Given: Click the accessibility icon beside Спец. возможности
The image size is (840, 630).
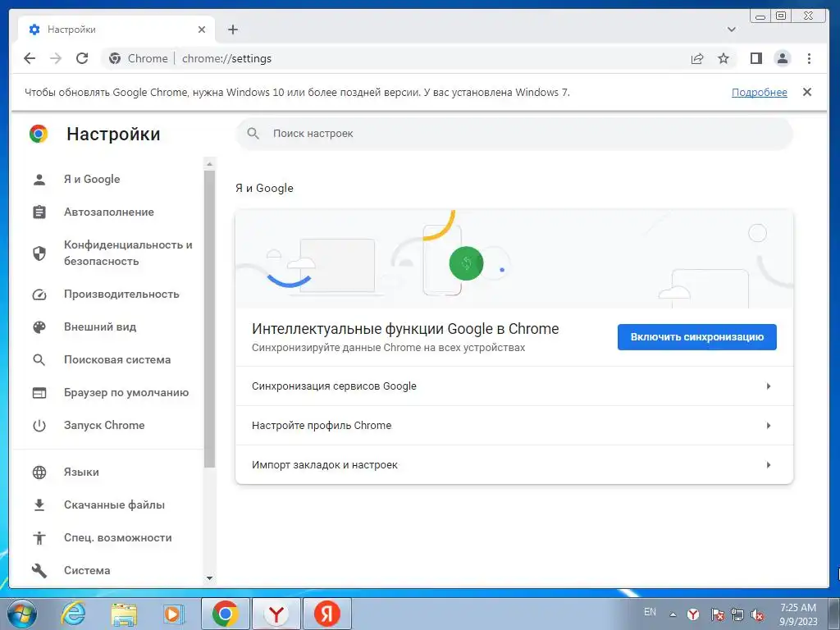Looking at the screenshot, I should click(39, 537).
